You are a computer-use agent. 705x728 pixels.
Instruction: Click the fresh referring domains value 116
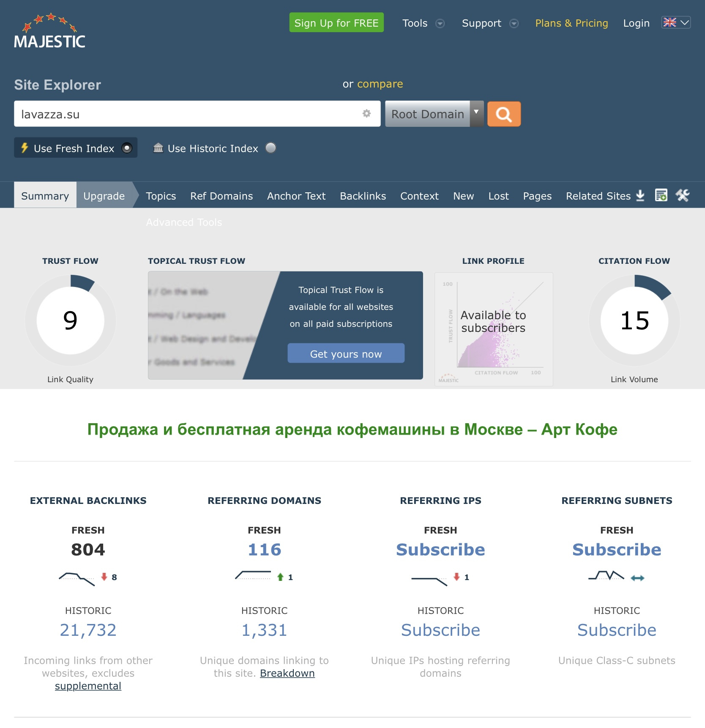click(265, 549)
